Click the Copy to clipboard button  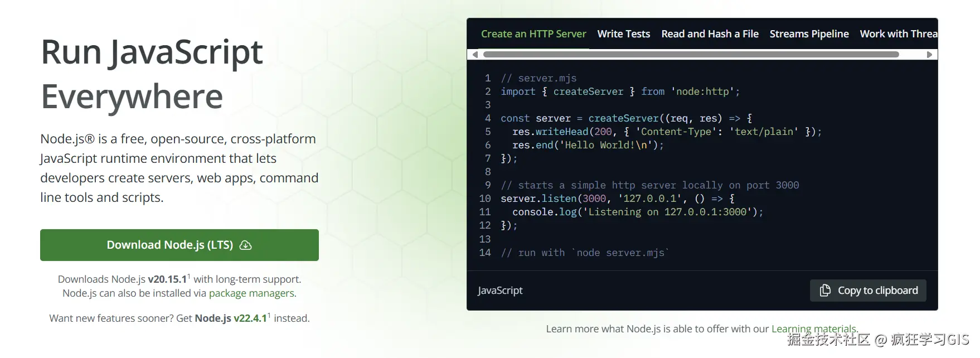coord(868,291)
